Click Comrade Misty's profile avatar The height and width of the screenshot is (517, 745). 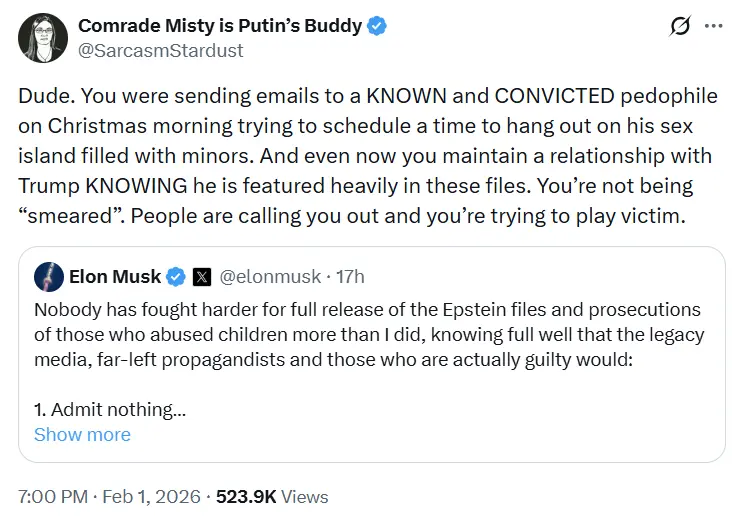pyautogui.click(x=43, y=37)
